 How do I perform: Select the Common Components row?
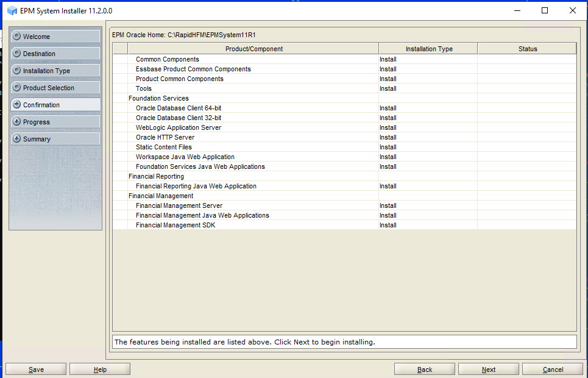[x=344, y=59]
